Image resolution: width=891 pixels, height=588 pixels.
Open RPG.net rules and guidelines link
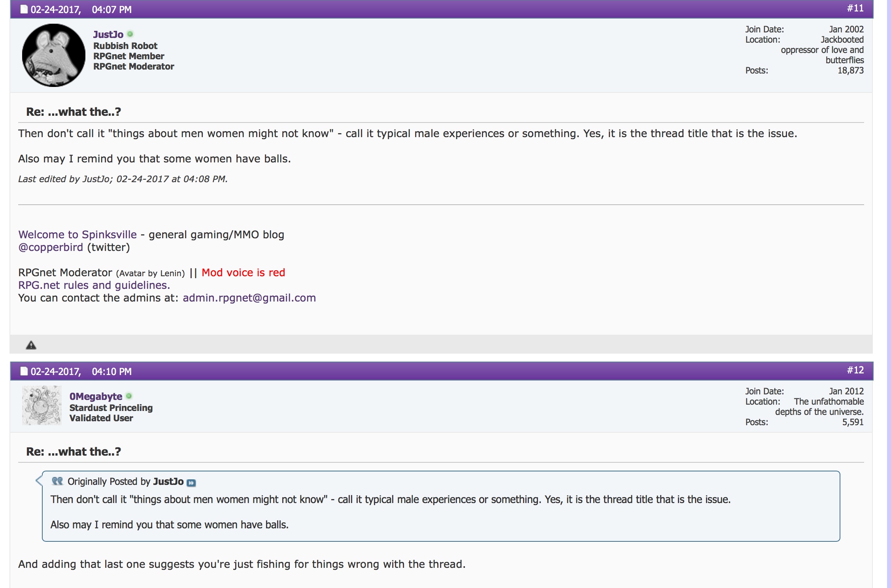94,285
